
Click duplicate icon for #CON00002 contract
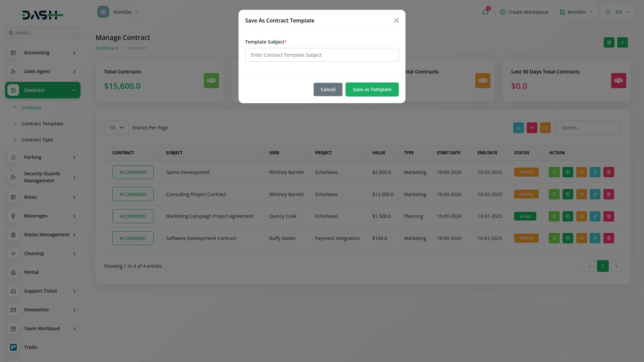568,217
